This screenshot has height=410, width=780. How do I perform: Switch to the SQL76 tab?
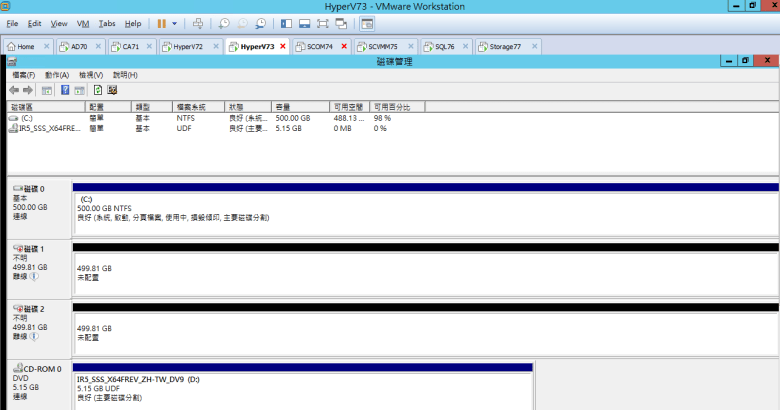point(438,47)
